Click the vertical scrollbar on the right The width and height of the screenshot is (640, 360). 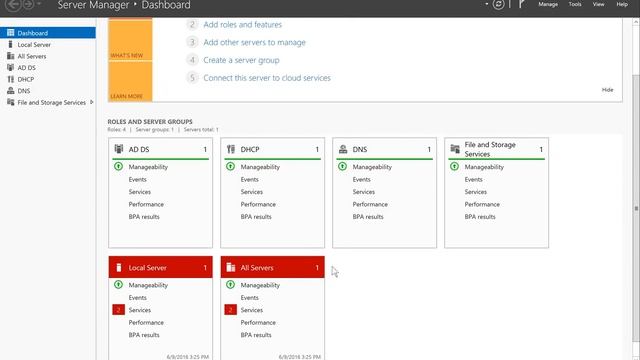[x=636, y=208]
